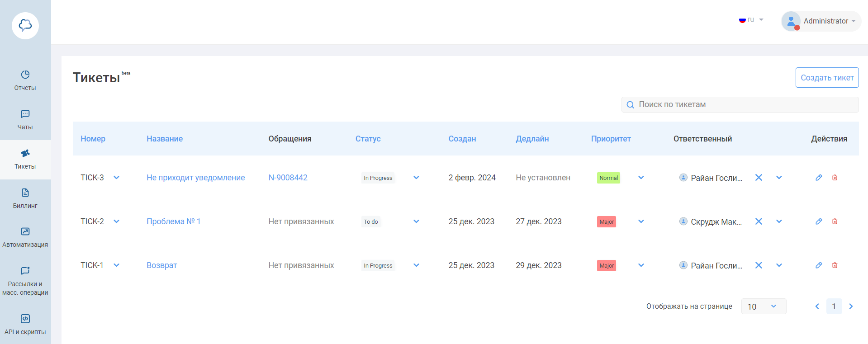The image size is (868, 344).
Task: Go to Чаты in the sidebar
Action: 25,119
